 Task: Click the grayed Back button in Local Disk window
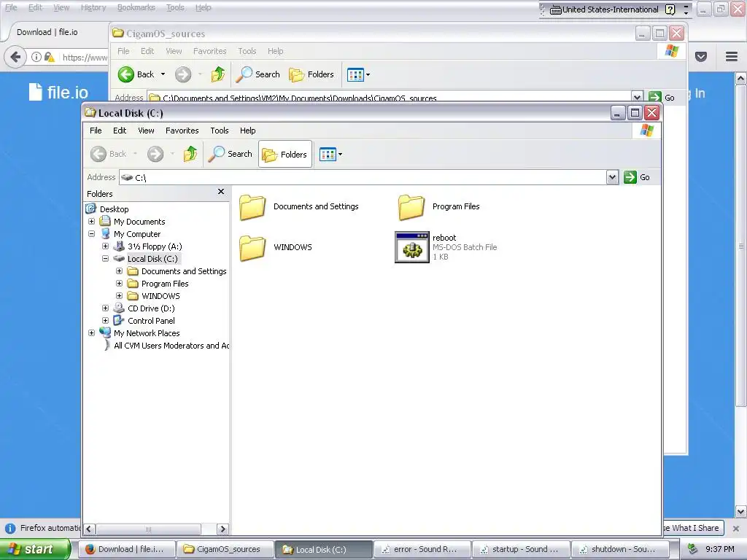109,154
